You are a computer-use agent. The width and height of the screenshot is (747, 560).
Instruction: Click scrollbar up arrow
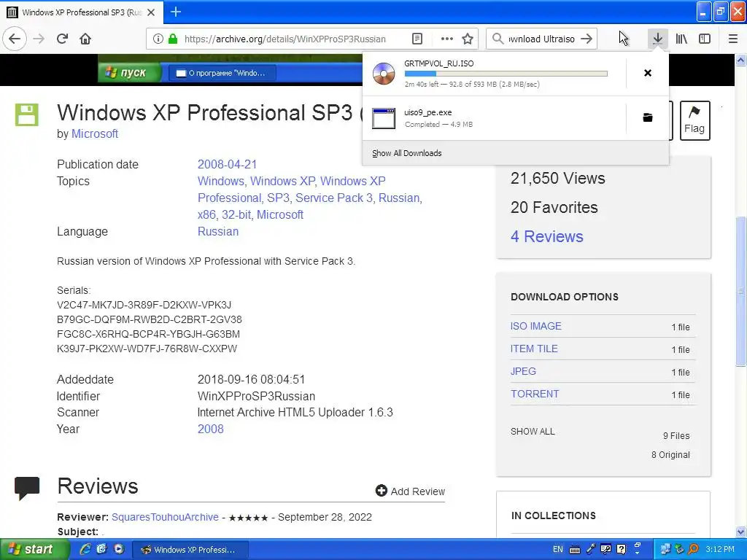[741, 60]
